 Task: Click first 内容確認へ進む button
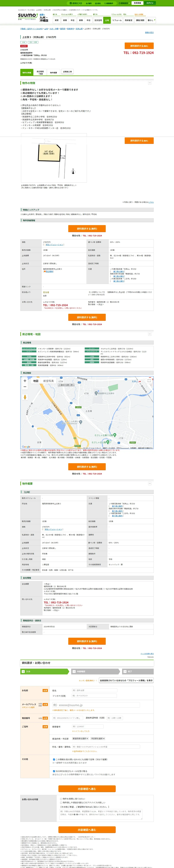(x=87, y=789)
